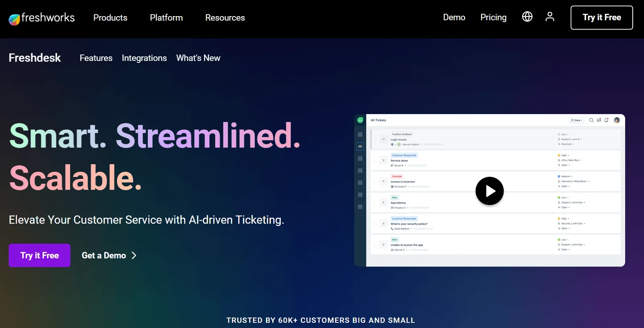The width and height of the screenshot is (644, 328).
Task: Tick the Invoice is incorrect ticket checkbox
Action: [375, 181]
